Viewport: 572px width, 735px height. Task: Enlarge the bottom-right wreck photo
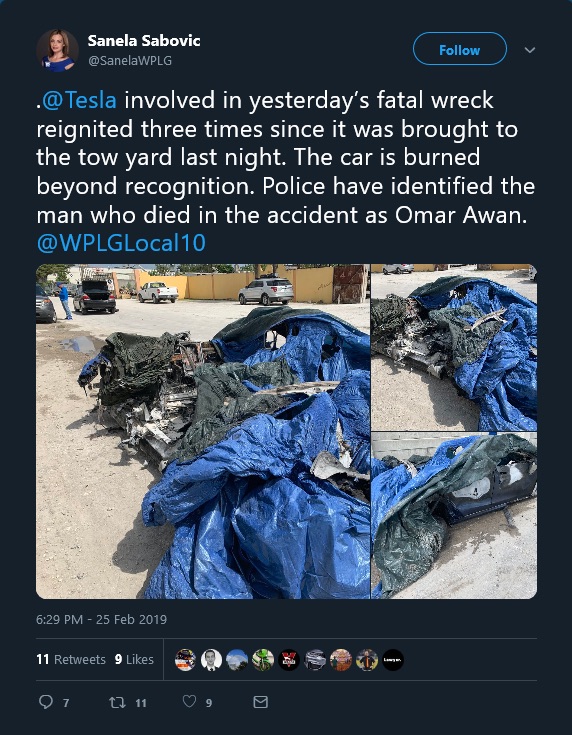[x=454, y=516]
